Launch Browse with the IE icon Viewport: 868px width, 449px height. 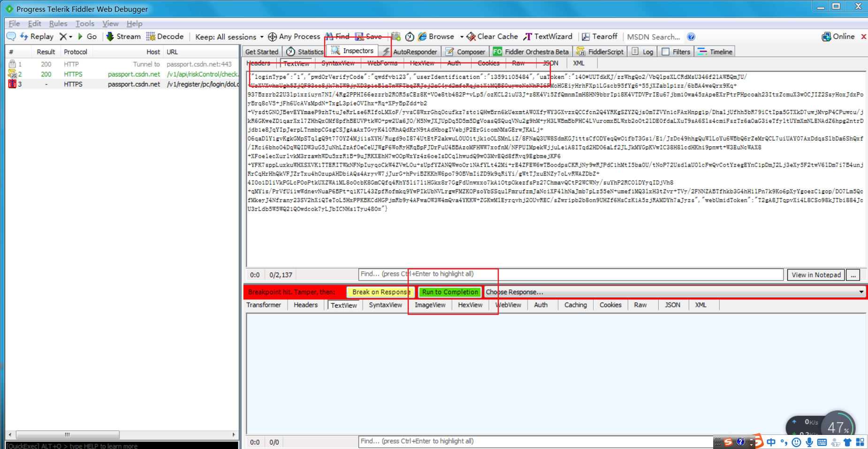tap(436, 37)
